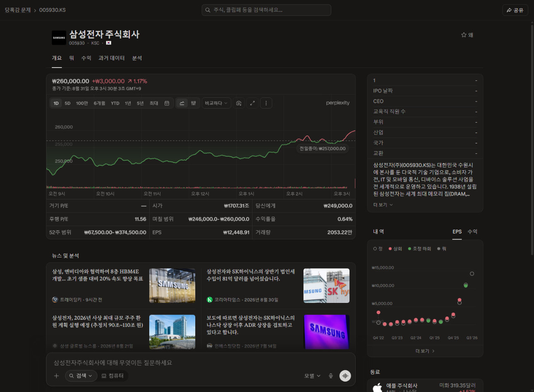Focus the ask-anything prompt field
Image resolution: width=534 pixels, height=392 pixels.
pyautogui.click(x=201, y=363)
